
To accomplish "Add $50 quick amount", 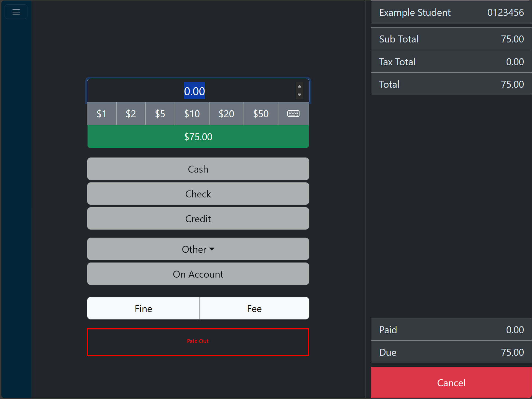I will tap(261, 114).
